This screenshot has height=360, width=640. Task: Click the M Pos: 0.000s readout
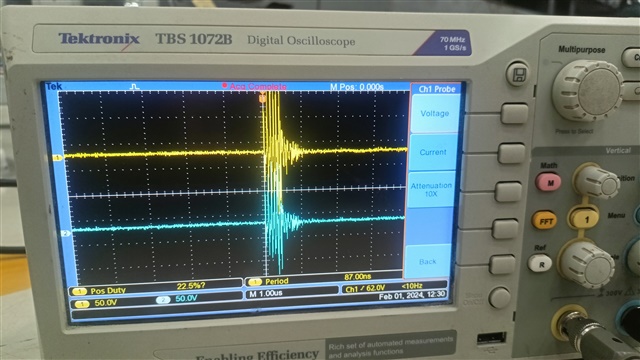357,87
